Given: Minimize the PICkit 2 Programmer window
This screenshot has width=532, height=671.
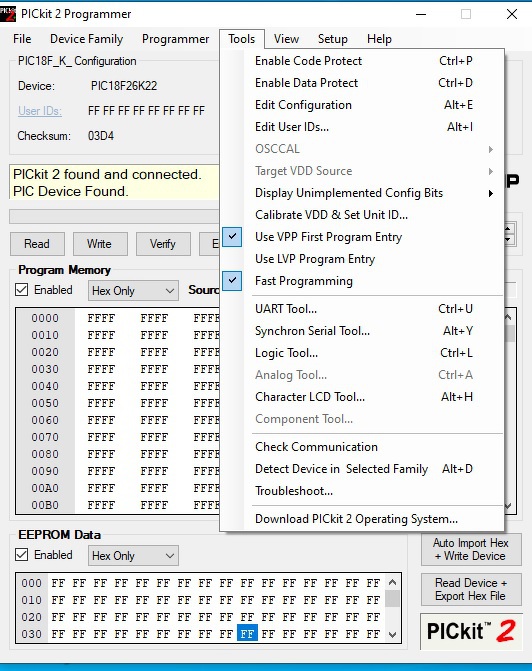Looking at the screenshot, I should (x=421, y=14).
